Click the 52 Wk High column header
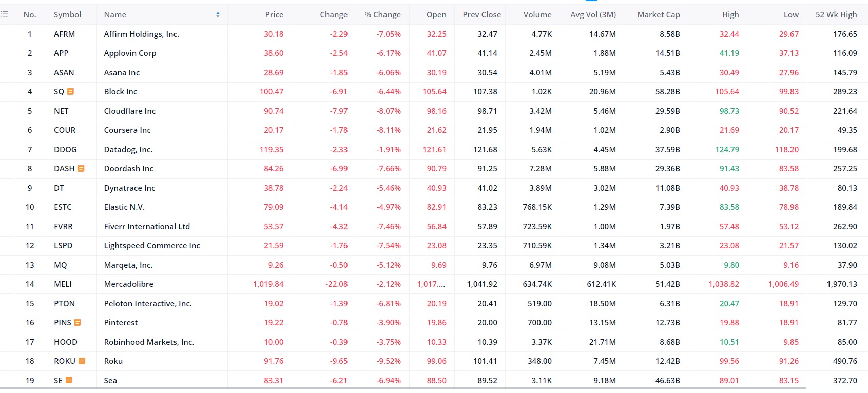Viewport: 868px width, 393px height. [836, 15]
